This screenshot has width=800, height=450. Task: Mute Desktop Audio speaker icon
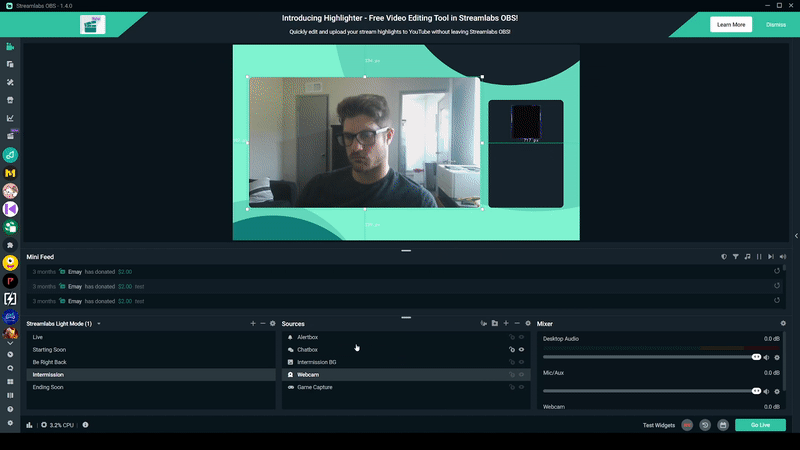tap(766, 357)
